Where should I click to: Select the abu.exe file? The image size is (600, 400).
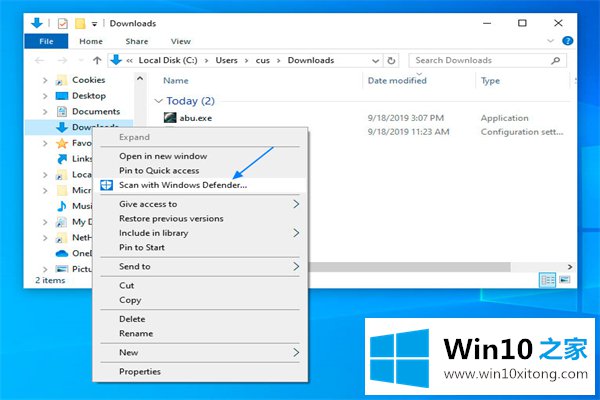tap(196, 118)
